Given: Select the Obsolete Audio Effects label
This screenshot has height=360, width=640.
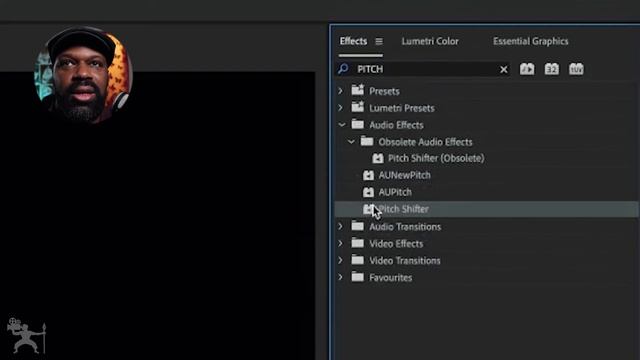Looking at the screenshot, I should [x=425, y=142].
